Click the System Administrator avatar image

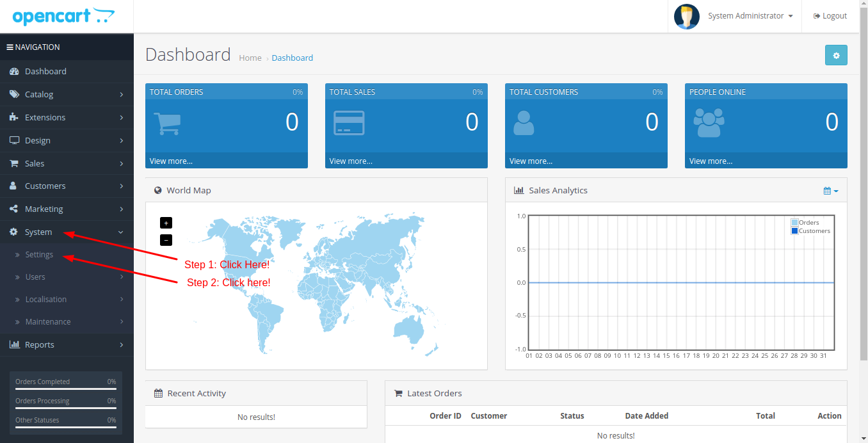(x=687, y=16)
